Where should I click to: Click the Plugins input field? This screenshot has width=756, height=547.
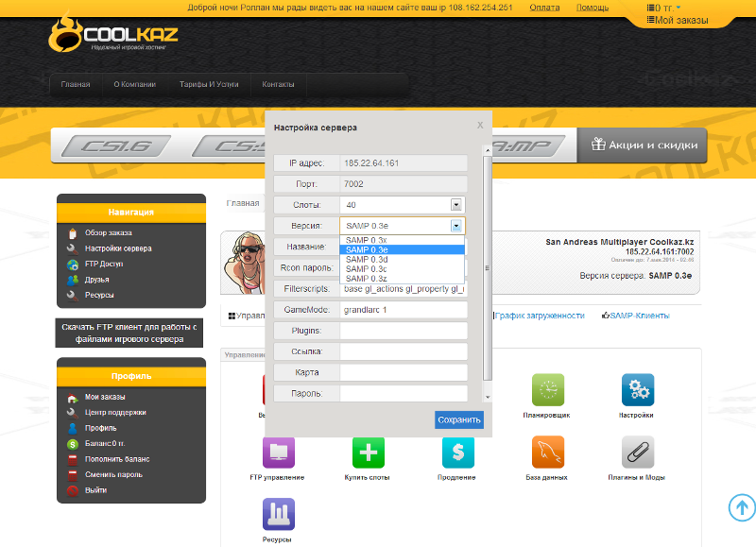tap(404, 331)
